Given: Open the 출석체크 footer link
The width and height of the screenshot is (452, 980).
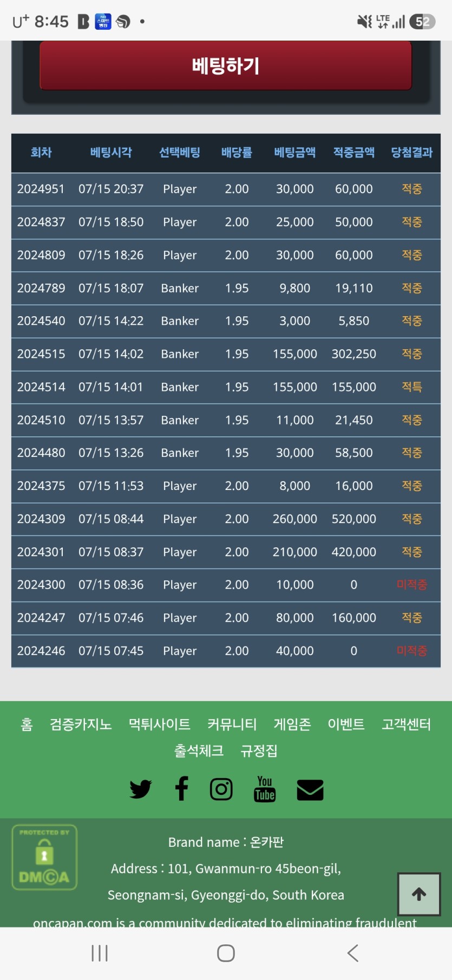Looking at the screenshot, I should 199,751.
